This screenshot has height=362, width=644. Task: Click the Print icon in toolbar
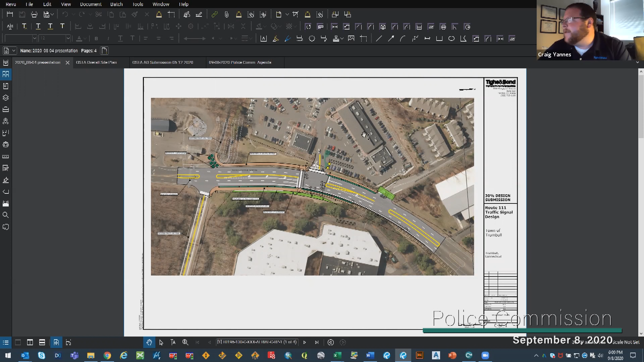point(34,14)
